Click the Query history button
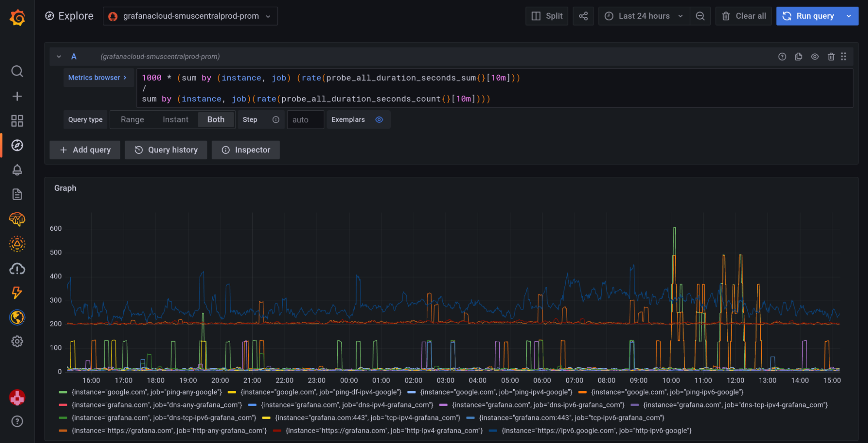The image size is (868, 443). pos(166,150)
